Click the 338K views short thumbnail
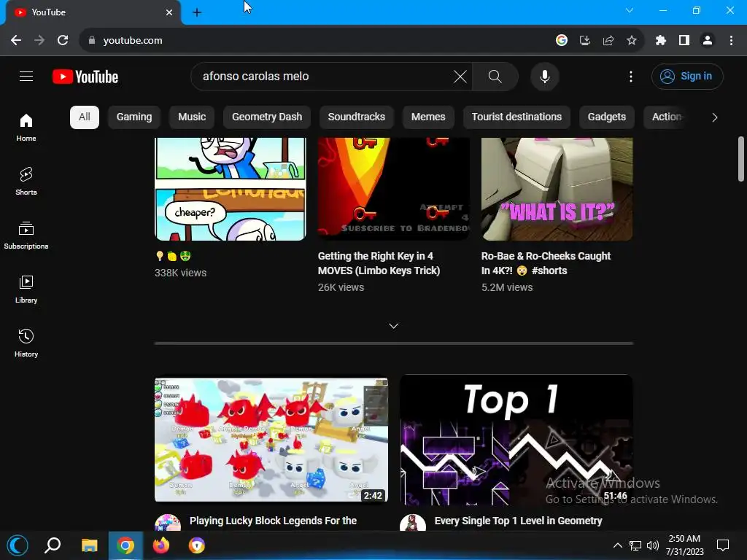Screen dimensions: 747x560 point(230,189)
